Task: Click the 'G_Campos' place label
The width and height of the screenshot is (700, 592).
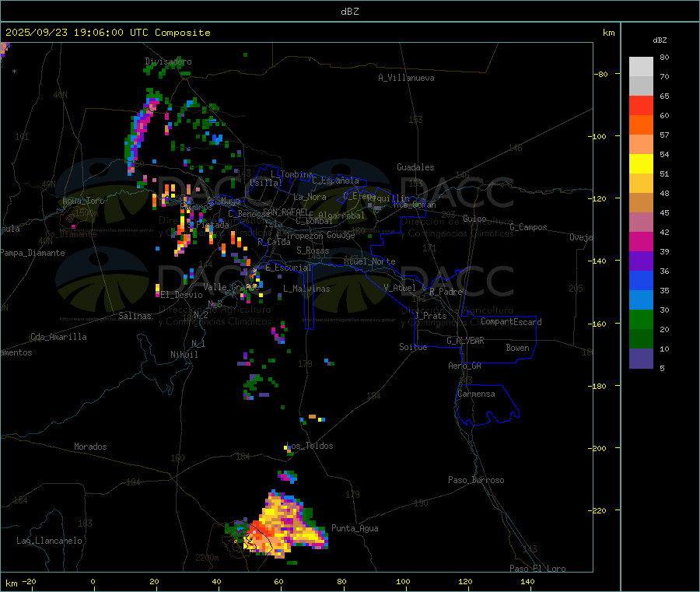Action: pos(529,227)
